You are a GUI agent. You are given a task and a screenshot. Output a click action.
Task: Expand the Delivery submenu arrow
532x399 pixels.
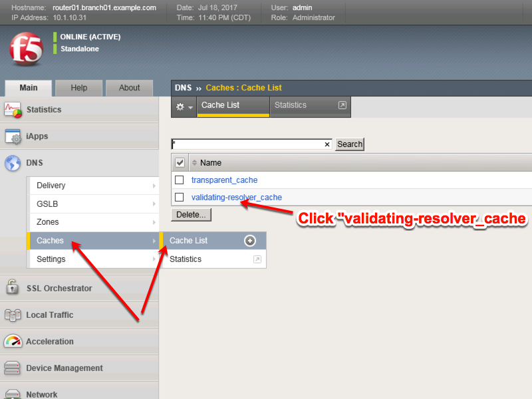click(154, 186)
